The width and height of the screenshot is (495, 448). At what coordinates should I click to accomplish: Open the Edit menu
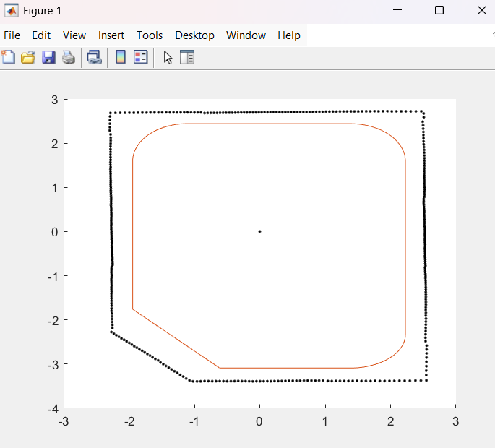[x=41, y=35]
